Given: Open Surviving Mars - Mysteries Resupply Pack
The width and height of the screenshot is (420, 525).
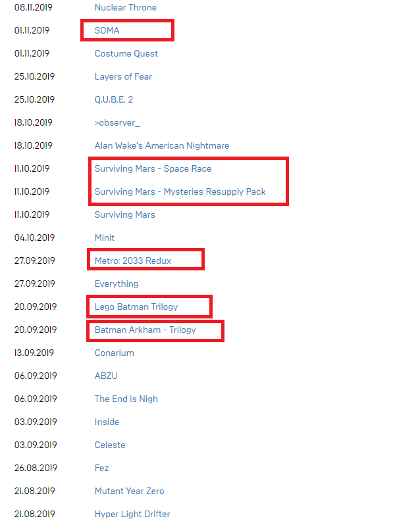Looking at the screenshot, I should (x=180, y=192).
